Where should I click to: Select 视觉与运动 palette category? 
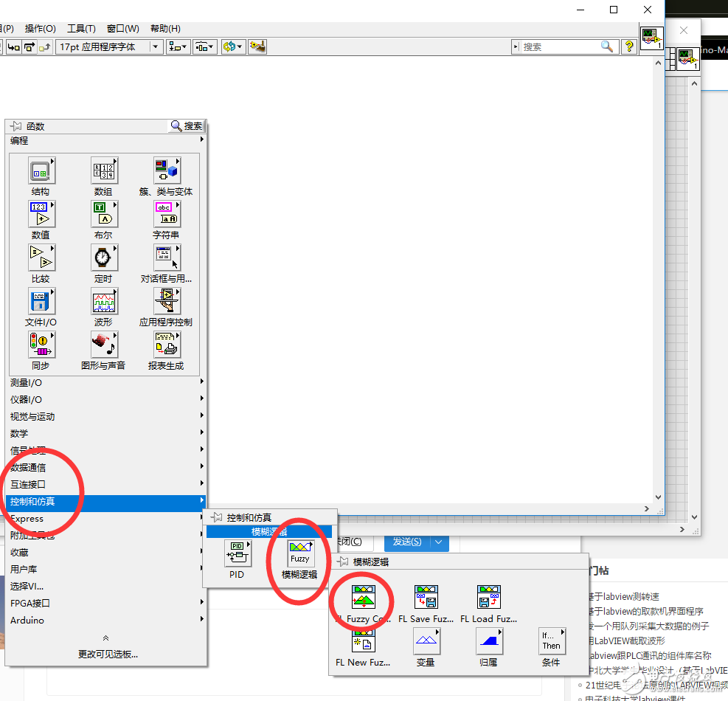point(106,416)
